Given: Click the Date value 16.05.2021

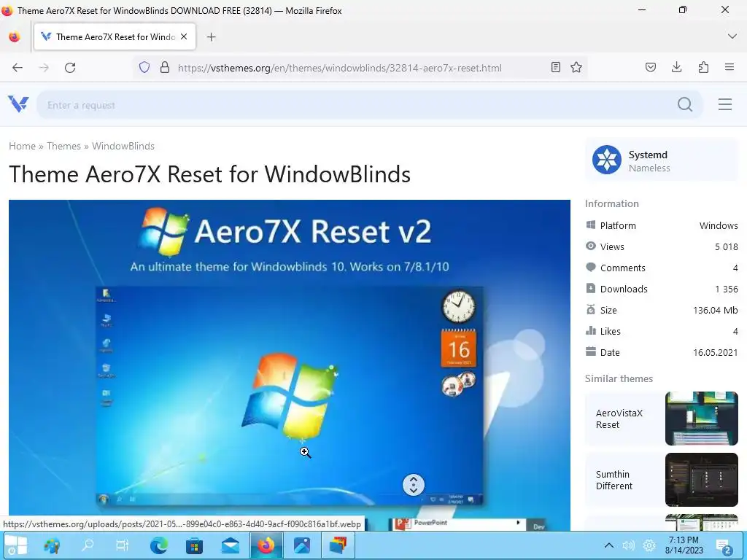Looking at the screenshot, I should [x=716, y=353].
